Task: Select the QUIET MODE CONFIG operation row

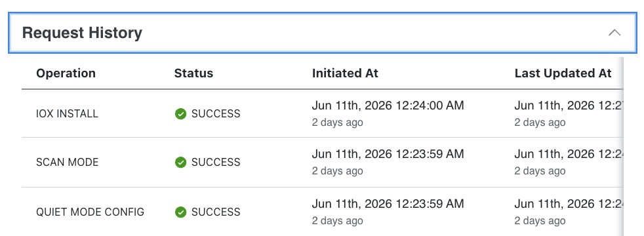Action: 323,212
